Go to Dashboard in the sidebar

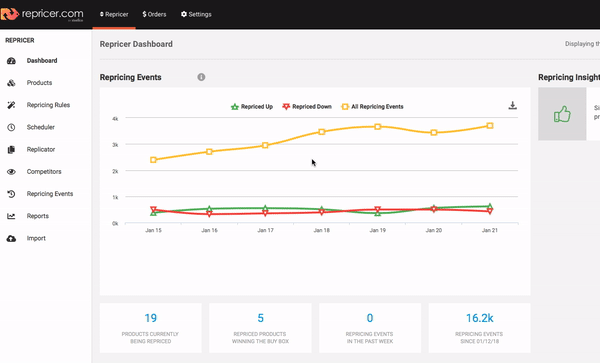tap(42, 61)
